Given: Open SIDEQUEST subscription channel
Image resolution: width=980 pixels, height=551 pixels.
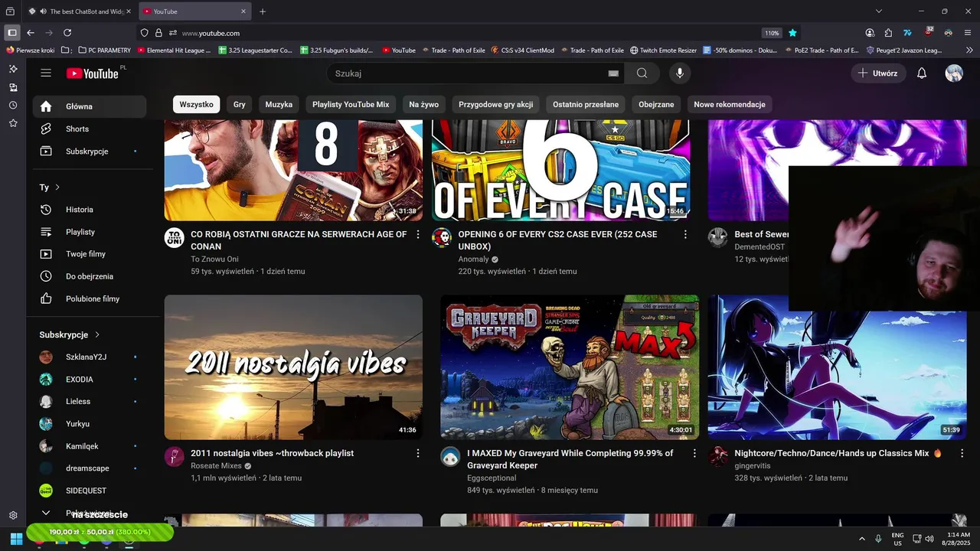Looking at the screenshot, I should pos(90,490).
